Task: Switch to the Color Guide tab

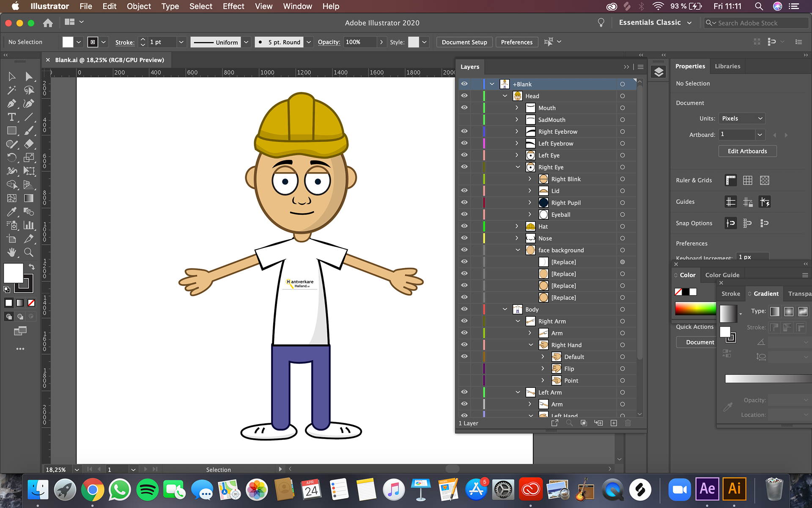Action: point(722,275)
